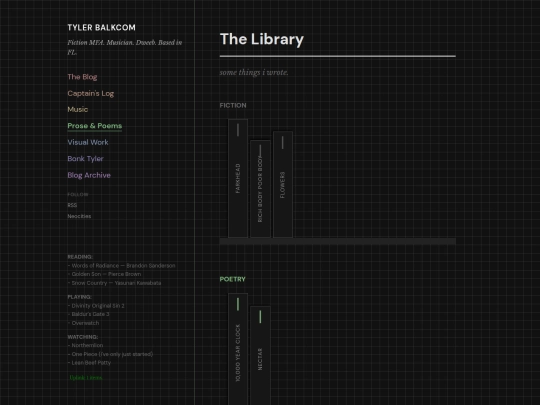Click 'Baldur's Gate 3' entry
This screenshot has height=405, width=540.
(x=89, y=314)
